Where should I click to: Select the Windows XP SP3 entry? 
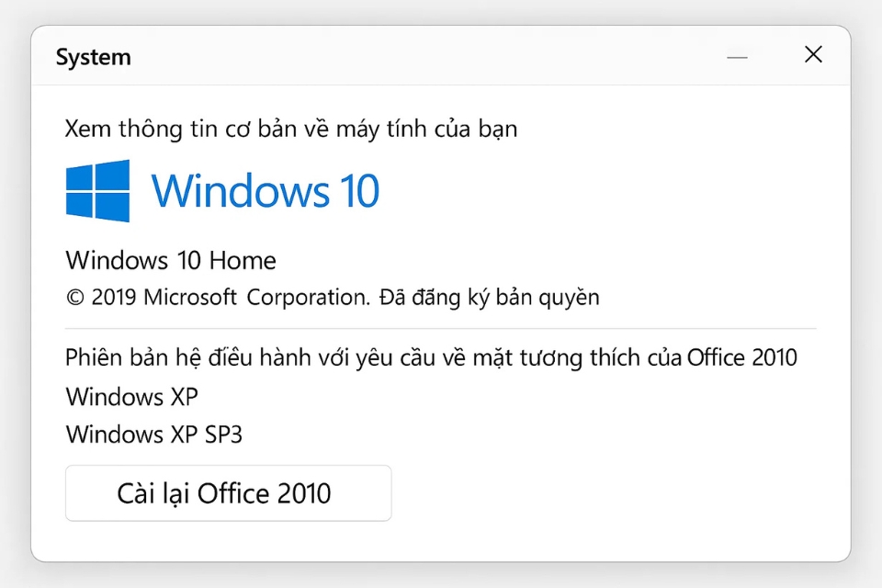point(153,434)
